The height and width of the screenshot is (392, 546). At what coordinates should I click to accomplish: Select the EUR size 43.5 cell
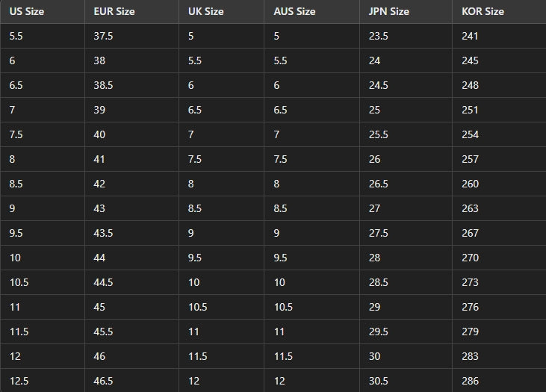click(x=103, y=233)
